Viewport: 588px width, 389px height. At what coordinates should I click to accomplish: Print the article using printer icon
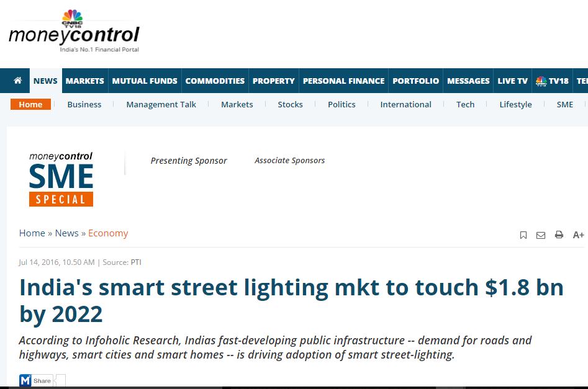tap(559, 235)
